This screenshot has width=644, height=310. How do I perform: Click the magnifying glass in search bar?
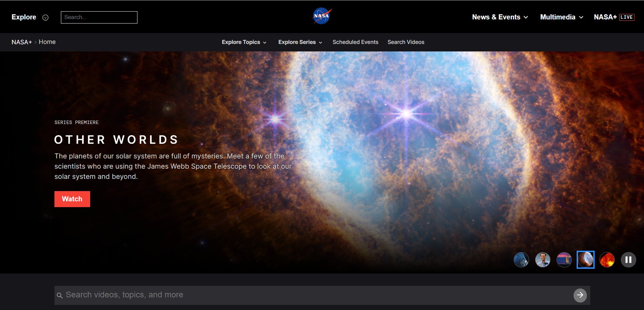click(60, 295)
